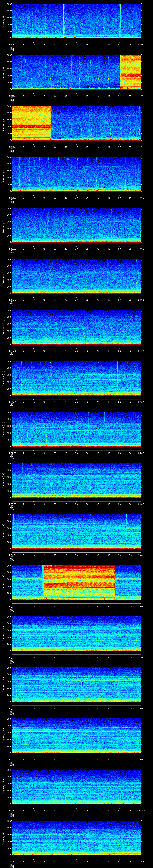This screenshot has height=868, width=153.
Task: Select the '50:00' end time label
Action: (x=141, y=300)
